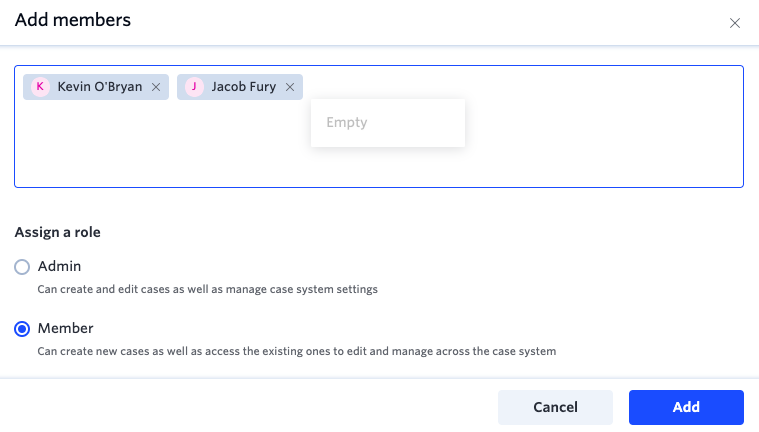
Task: Select the Admin role radio button
Action: 22,266
